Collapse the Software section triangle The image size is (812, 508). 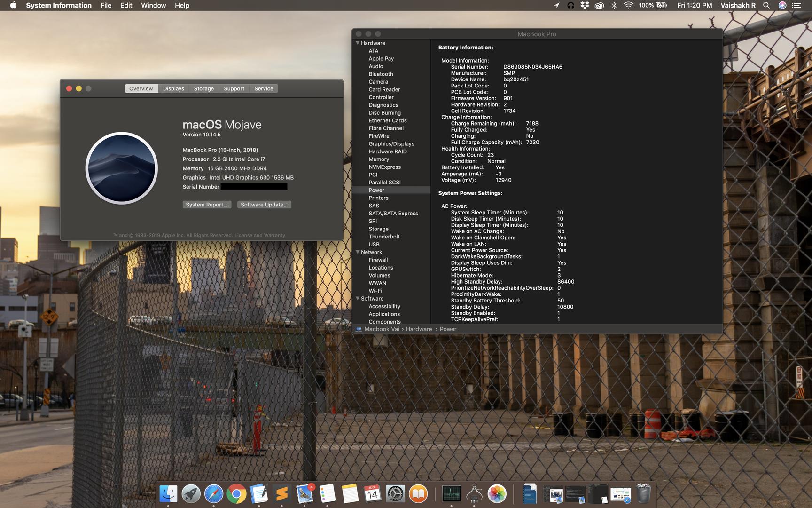tap(358, 298)
